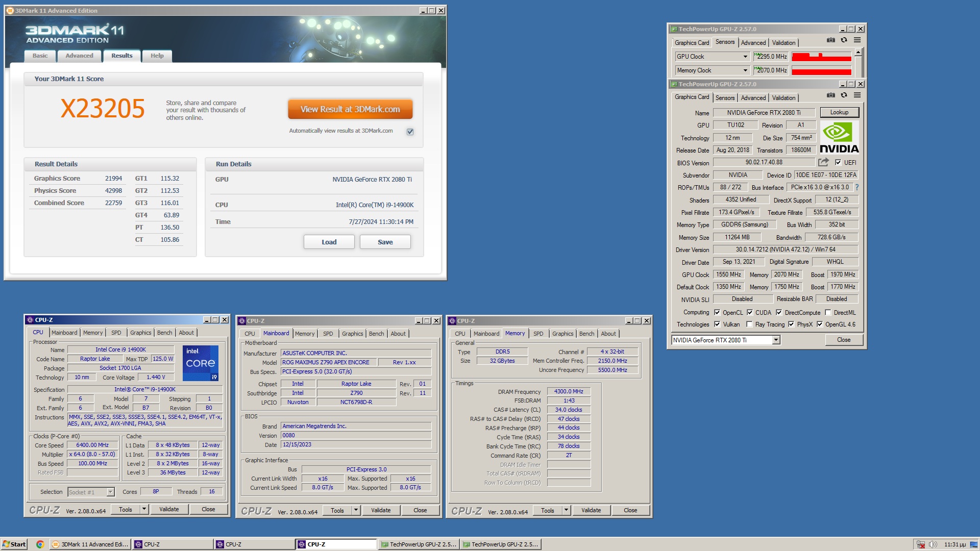Image resolution: width=980 pixels, height=551 pixels.
Task: Expand Tools dropdown arrow in CPU-Z Mainboard window
Action: 356,510
